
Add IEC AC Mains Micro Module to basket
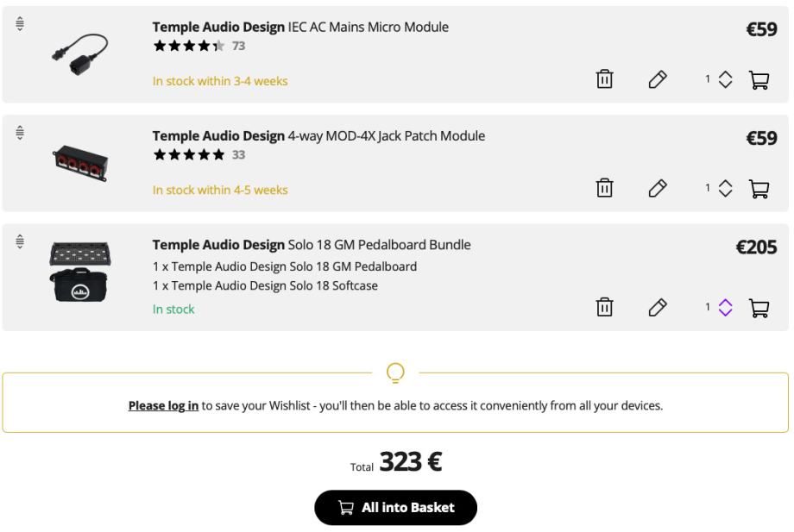coord(759,79)
